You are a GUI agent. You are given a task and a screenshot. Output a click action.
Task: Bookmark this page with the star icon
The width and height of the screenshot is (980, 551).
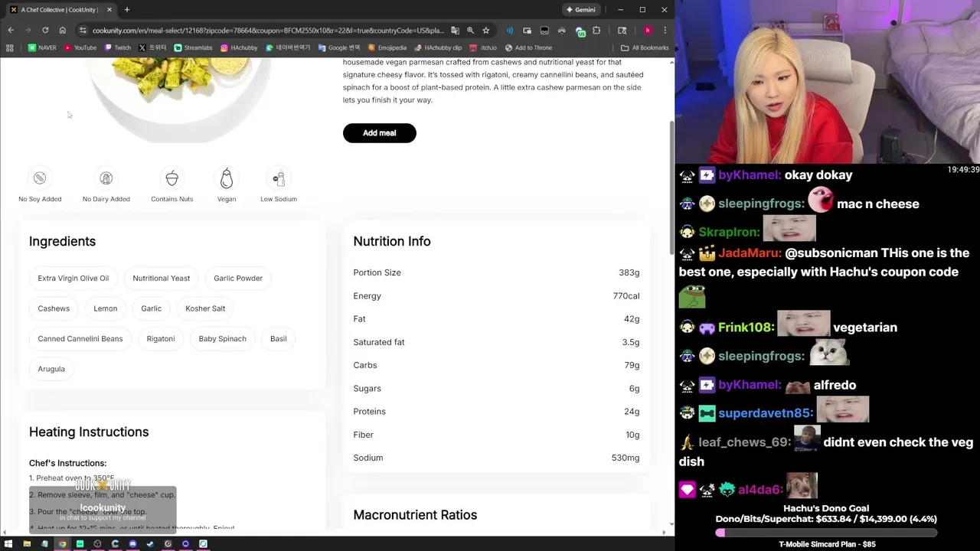pyautogui.click(x=485, y=31)
